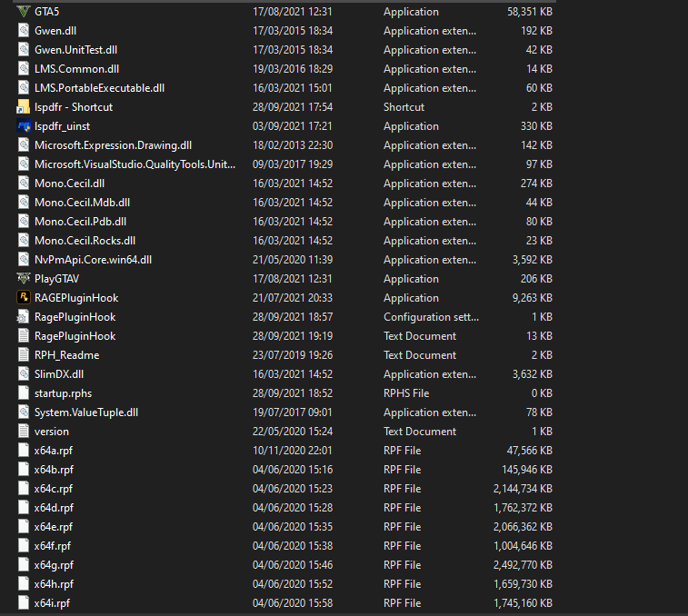
Task: Click the date 19/03/2016 18:29
Action: [x=293, y=69]
